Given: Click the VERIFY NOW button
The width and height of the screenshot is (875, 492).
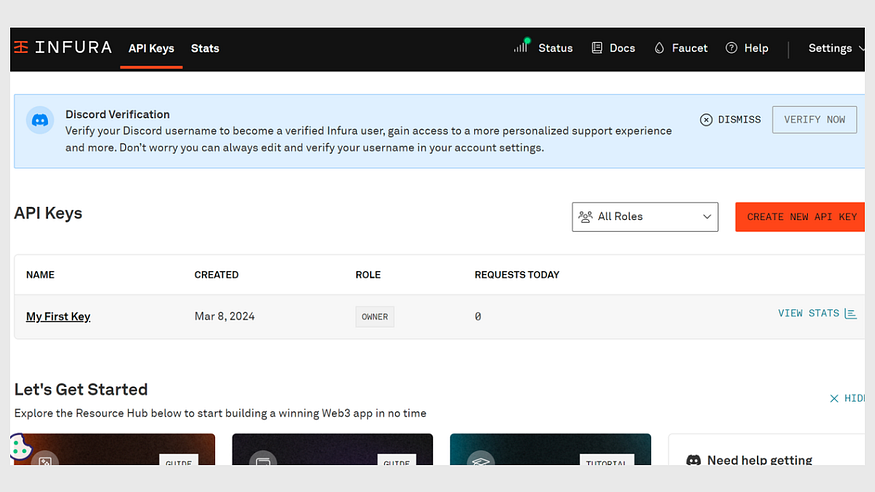Looking at the screenshot, I should tap(814, 120).
